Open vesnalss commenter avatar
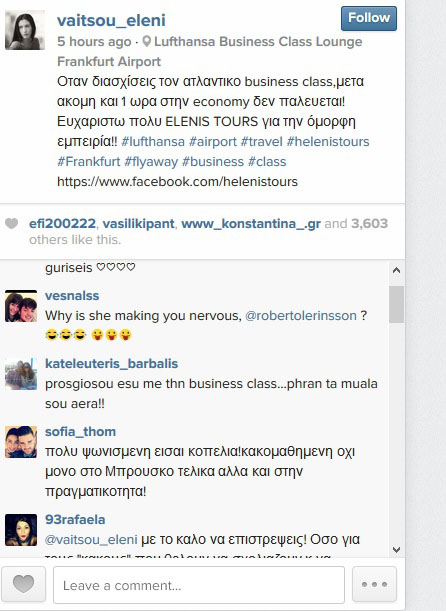Viewport: 446px width, 611px height. [x=21, y=306]
